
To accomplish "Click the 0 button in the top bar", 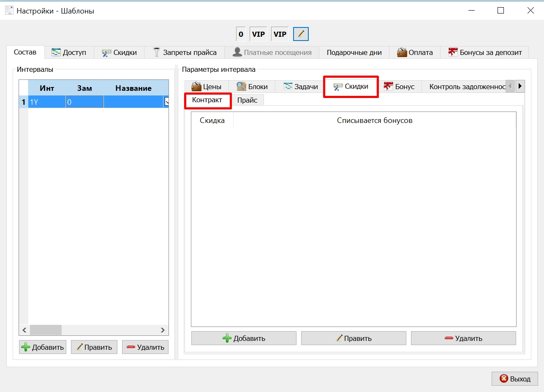I will click(x=241, y=34).
